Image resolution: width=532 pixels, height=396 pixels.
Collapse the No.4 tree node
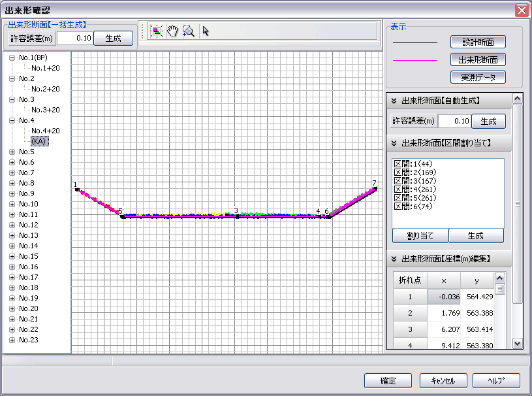(12, 120)
